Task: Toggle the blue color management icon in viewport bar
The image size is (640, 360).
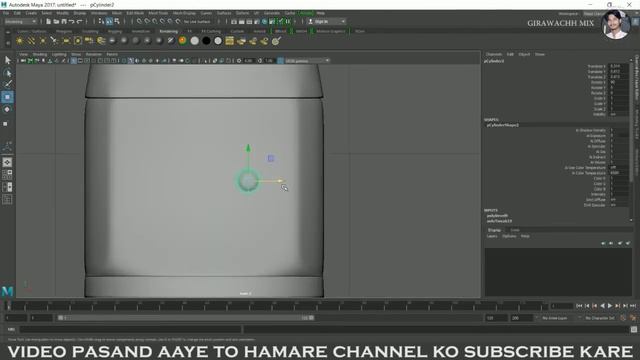Action: point(280,61)
